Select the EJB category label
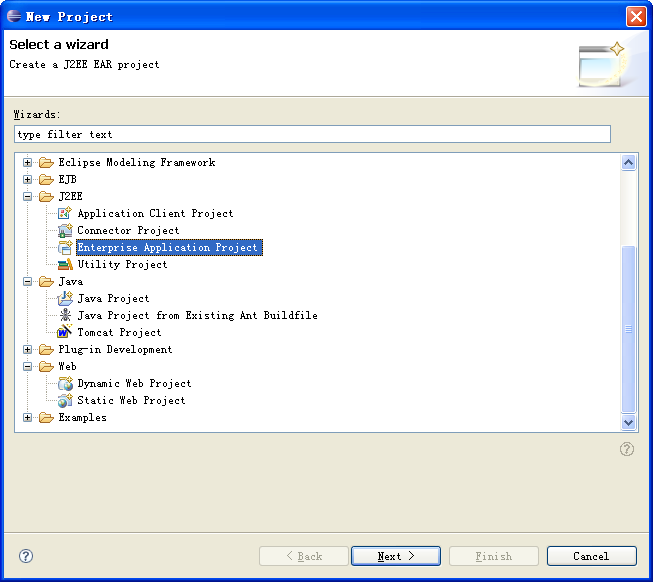This screenshot has height=582, width=653. pos(67,179)
